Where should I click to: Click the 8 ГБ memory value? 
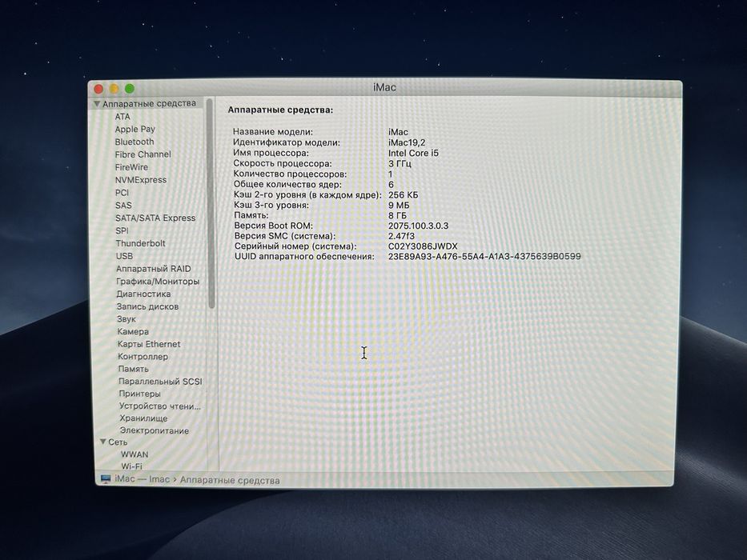click(397, 215)
